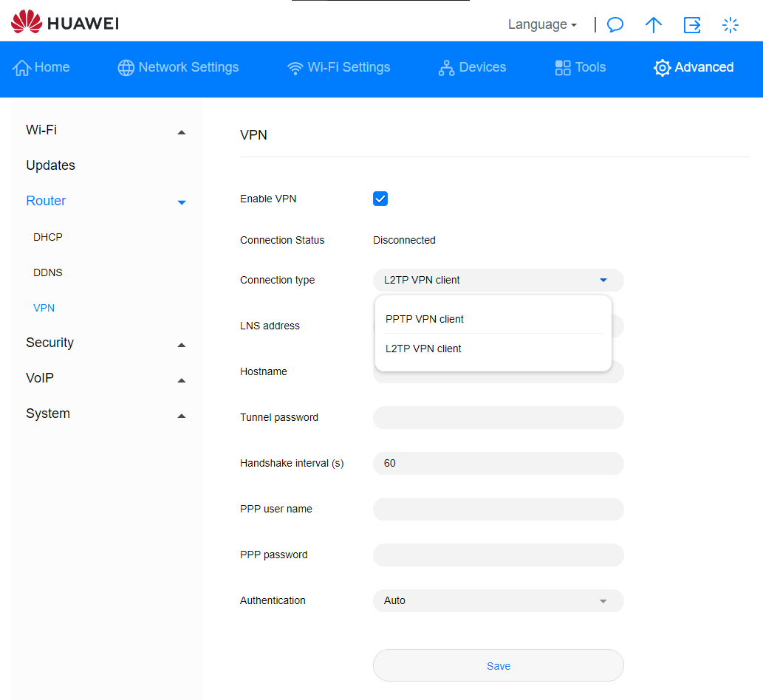The height and width of the screenshot is (700, 763).
Task: Open the messages speech bubble icon
Action: pyautogui.click(x=615, y=25)
